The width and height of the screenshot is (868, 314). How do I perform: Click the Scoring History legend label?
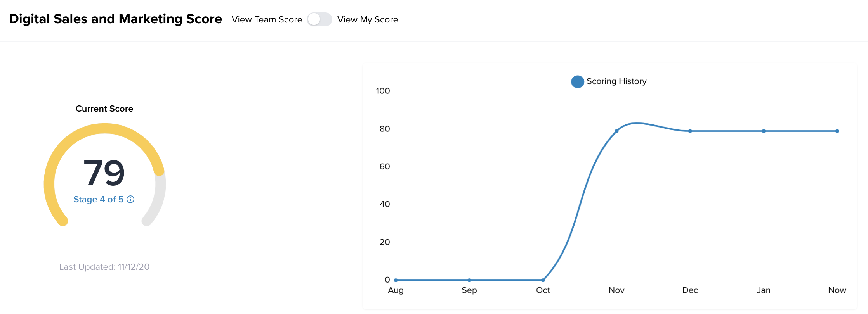[x=616, y=81]
